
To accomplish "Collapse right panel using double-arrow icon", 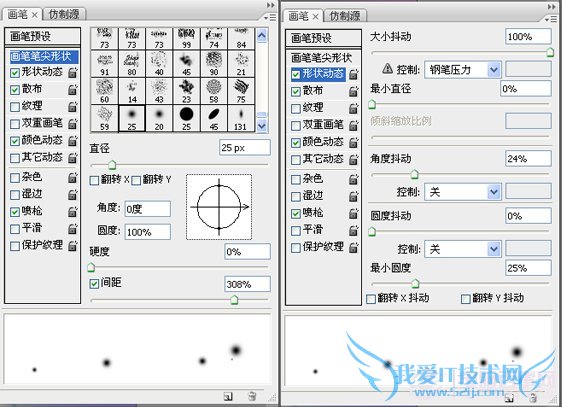I will tap(551, 6).
